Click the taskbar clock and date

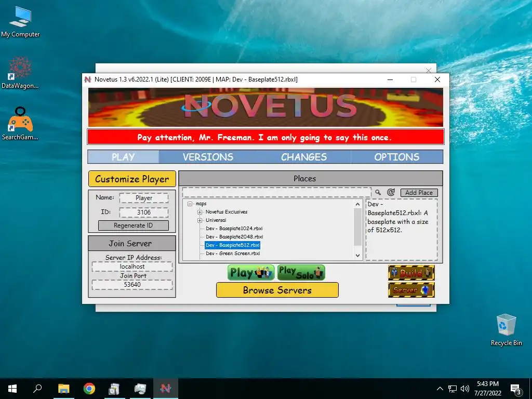pyautogui.click(x=487, y=389)
